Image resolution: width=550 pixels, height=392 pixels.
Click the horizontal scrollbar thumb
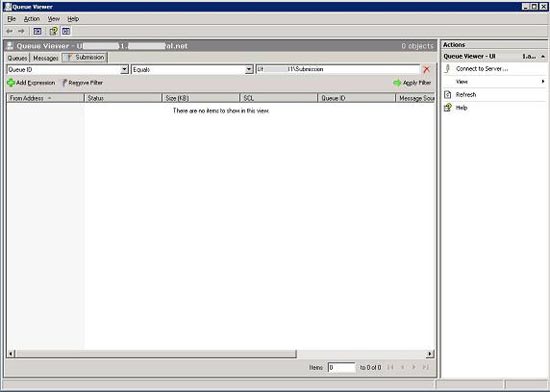coord(156,354)
